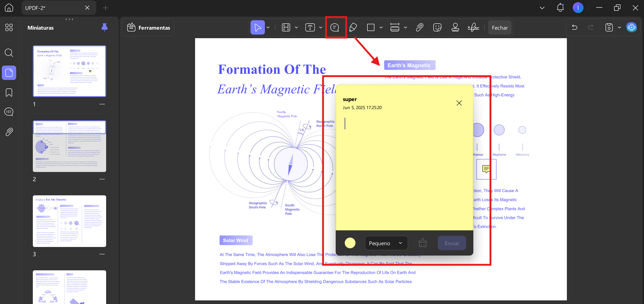644x304 pixels.
Task: Close the yellow sticky note popup
Action: (459, 103)
